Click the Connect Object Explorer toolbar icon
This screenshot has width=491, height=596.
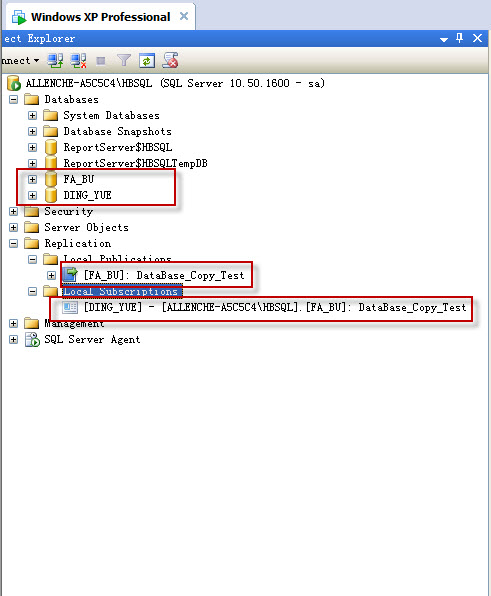(55, 60)
